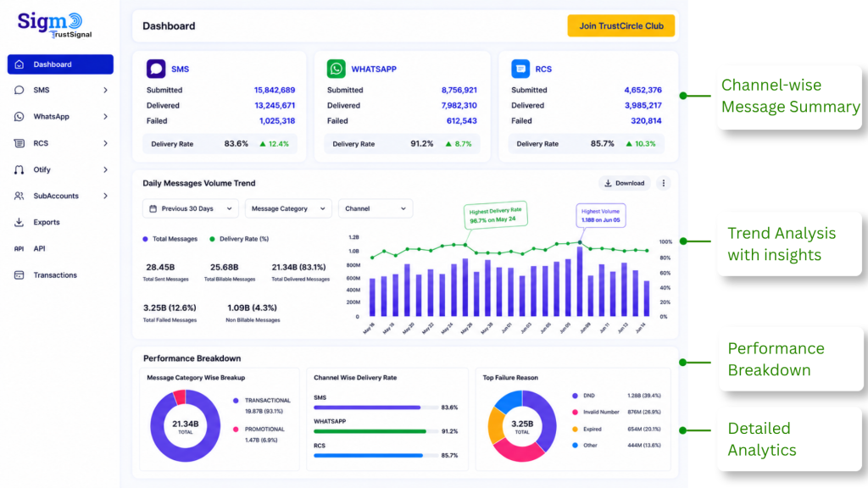Open the Previous 30 Days dropdown
The image size is (868, 488).
tap(191, 208)
